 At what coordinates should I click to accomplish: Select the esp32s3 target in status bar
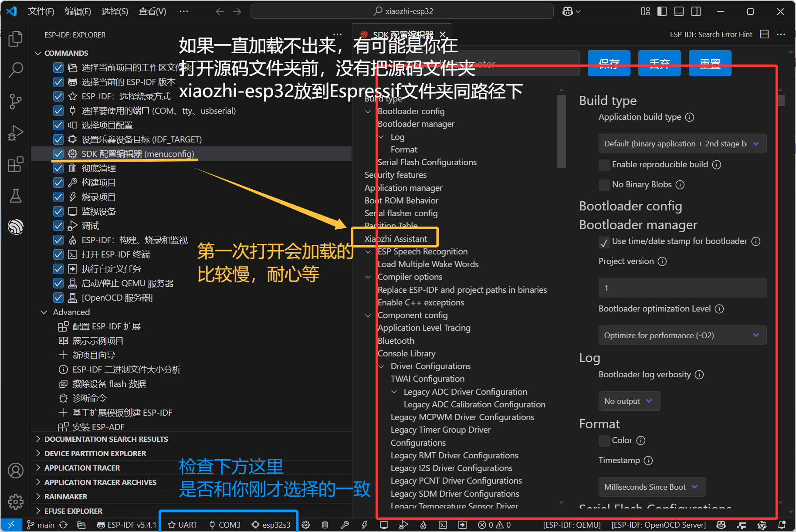(271, 525)
